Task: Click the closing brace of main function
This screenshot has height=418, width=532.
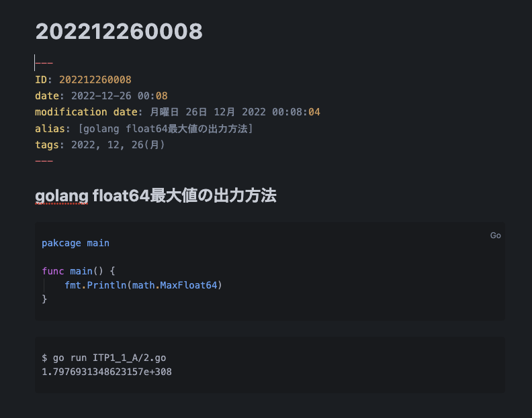Action: click(x=44, y=299)
